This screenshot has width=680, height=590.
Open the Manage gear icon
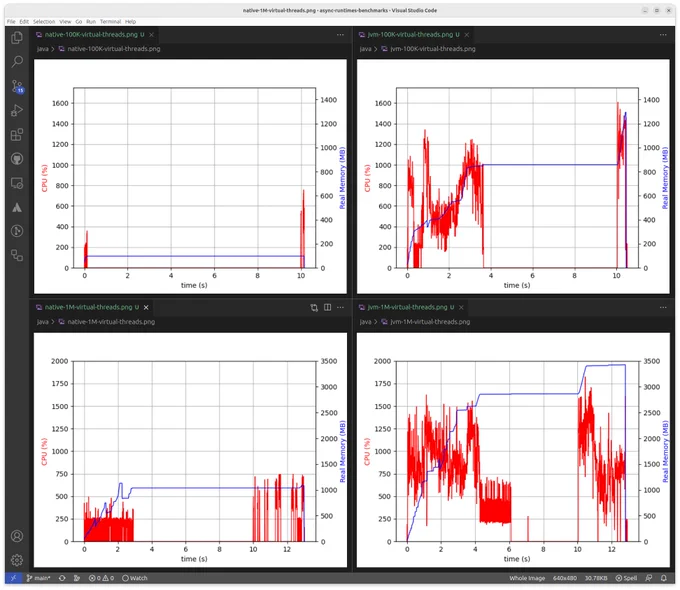(x=17, y=560)
